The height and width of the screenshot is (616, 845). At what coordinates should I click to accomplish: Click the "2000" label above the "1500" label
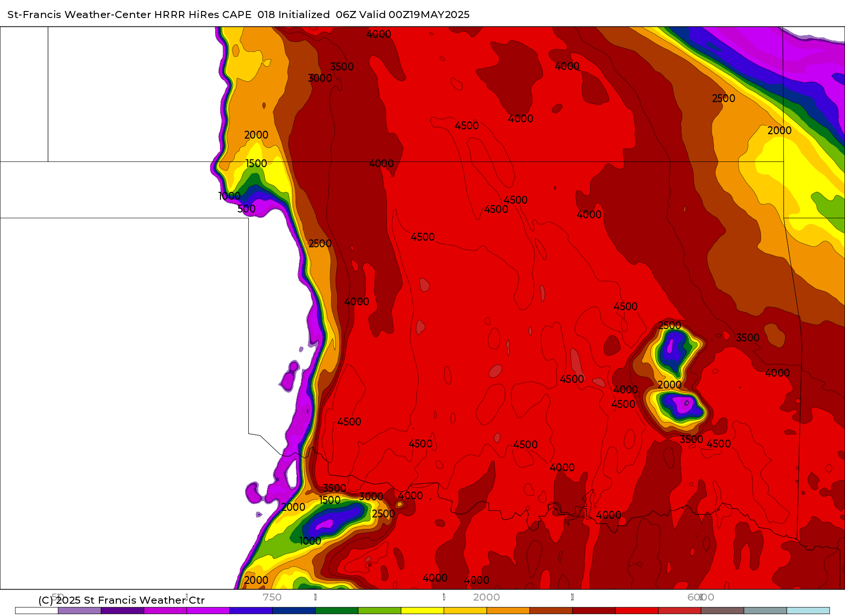pos(256,135)
